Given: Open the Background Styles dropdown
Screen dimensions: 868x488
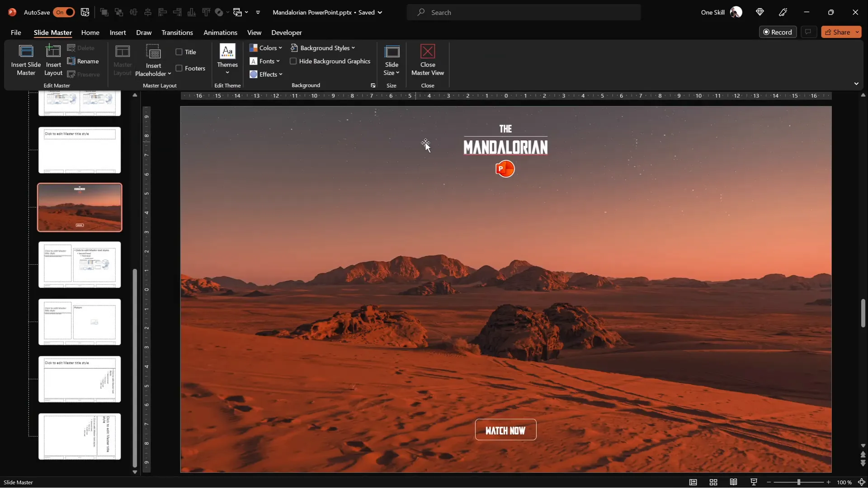Looking at the screenshot, I should click(323, 48).
